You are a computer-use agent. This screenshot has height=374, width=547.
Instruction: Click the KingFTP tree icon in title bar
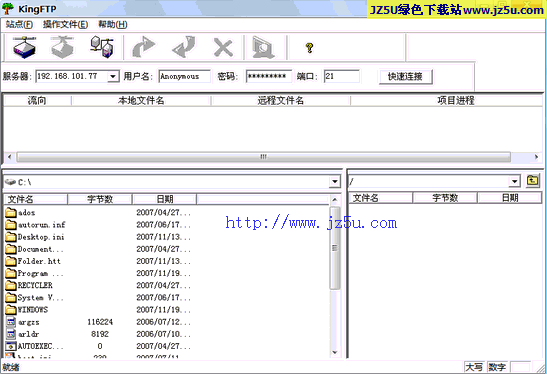(x=8, y=8)
